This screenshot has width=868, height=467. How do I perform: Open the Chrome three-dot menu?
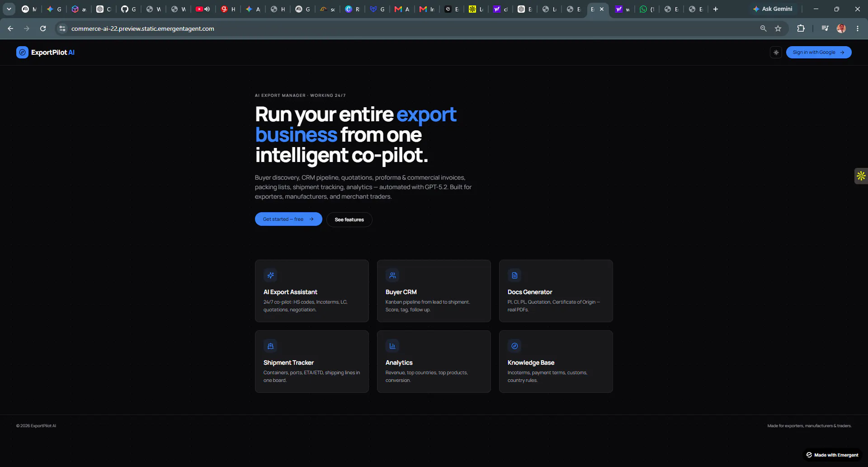(x=858, y=29)
